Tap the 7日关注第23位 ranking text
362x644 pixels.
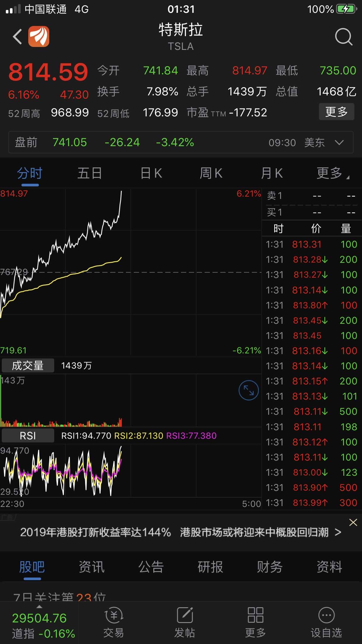[x=59, y=597]
